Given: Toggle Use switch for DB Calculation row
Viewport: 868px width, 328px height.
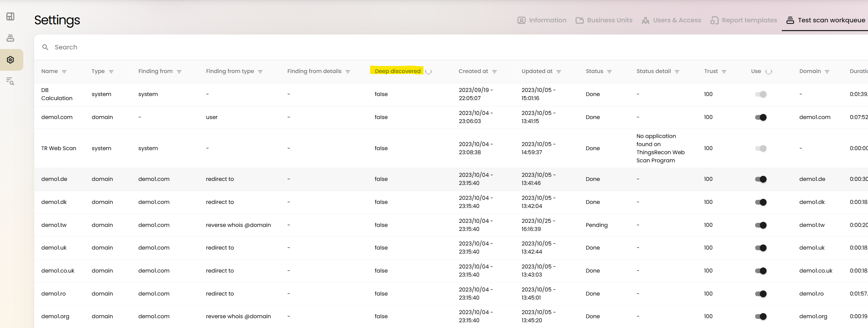Looking at the screenshot, I should coord(761,94).
